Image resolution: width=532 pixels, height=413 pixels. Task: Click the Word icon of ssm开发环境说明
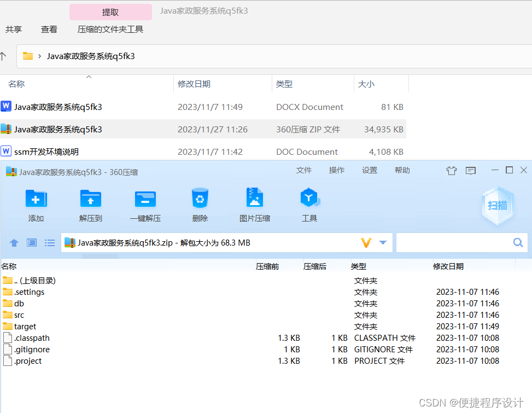(x=6, y=152)
